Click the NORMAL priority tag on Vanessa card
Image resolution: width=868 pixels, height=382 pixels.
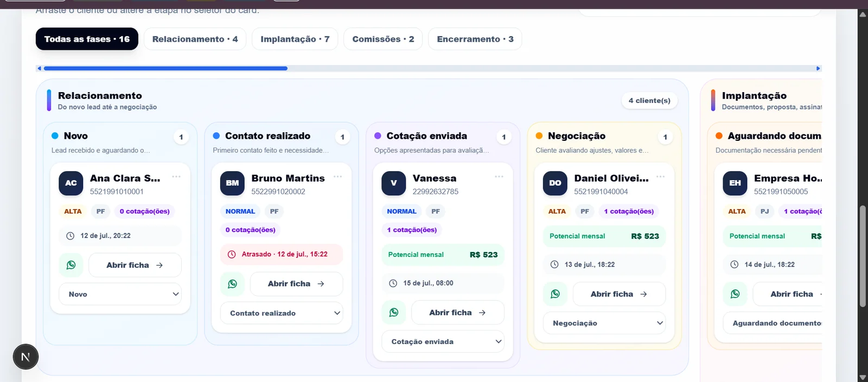[x=401, y=211]
